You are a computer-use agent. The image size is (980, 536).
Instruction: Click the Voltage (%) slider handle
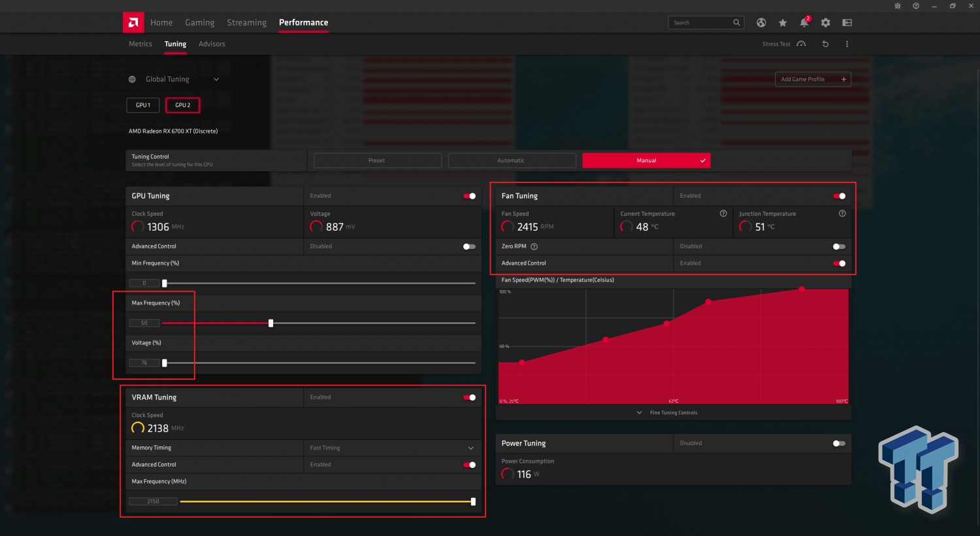point(165,363)
